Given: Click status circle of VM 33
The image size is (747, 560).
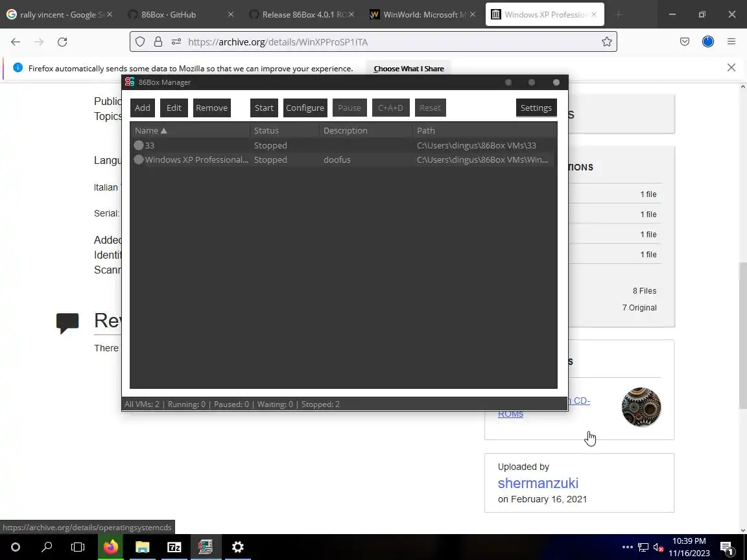Looking at the screenshot, I should (139, 145).
